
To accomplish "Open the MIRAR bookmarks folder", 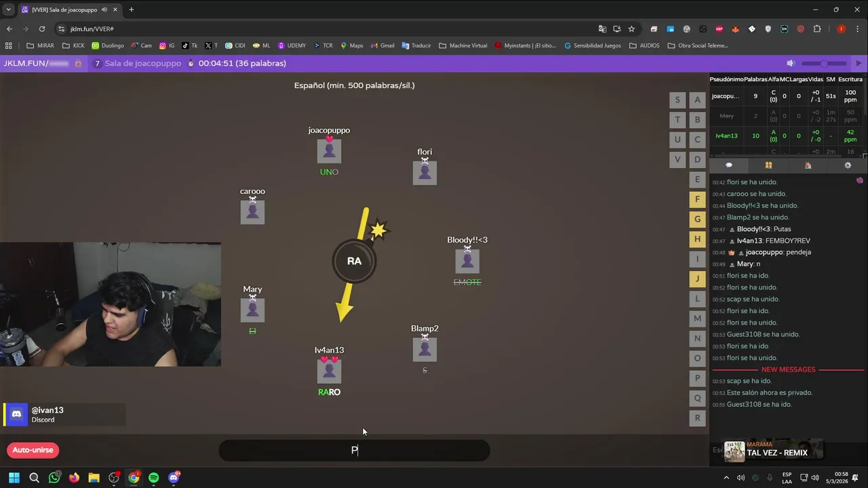I will (40, 45).
